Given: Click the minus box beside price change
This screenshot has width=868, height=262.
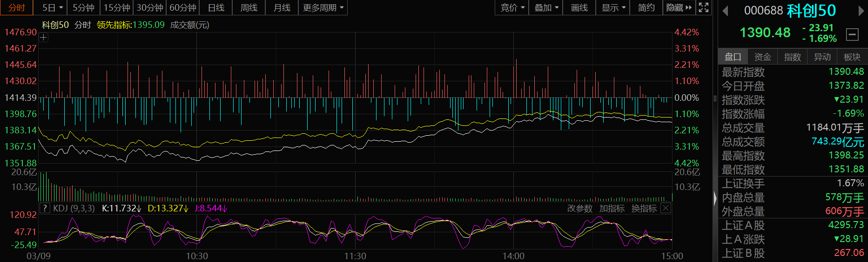Looking at the screenshot, I should pos(852,34).
